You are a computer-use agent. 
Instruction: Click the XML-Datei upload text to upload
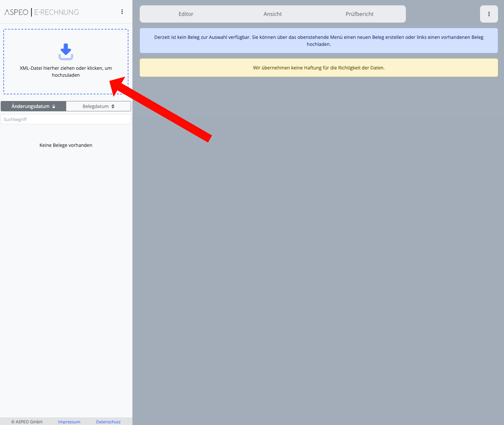66,71
